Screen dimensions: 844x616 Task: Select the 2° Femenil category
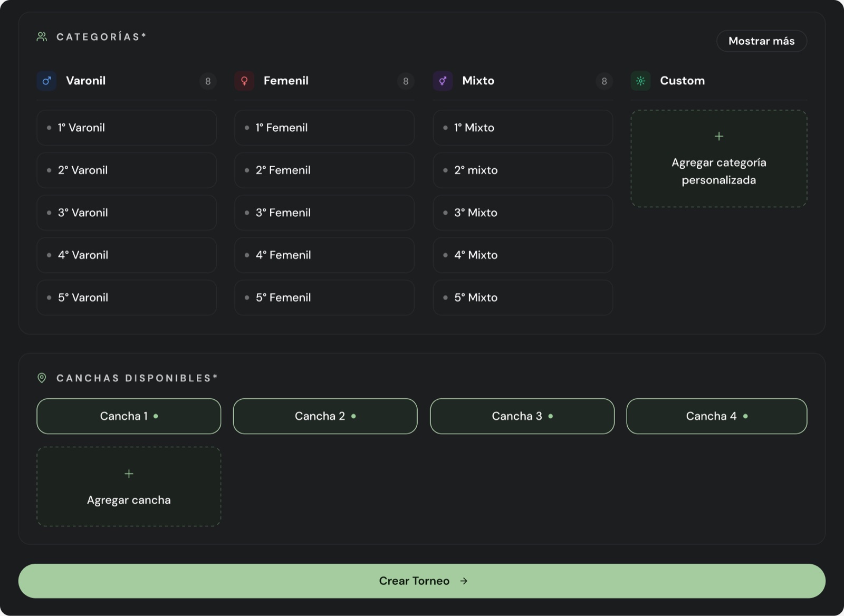click(324, 170)
